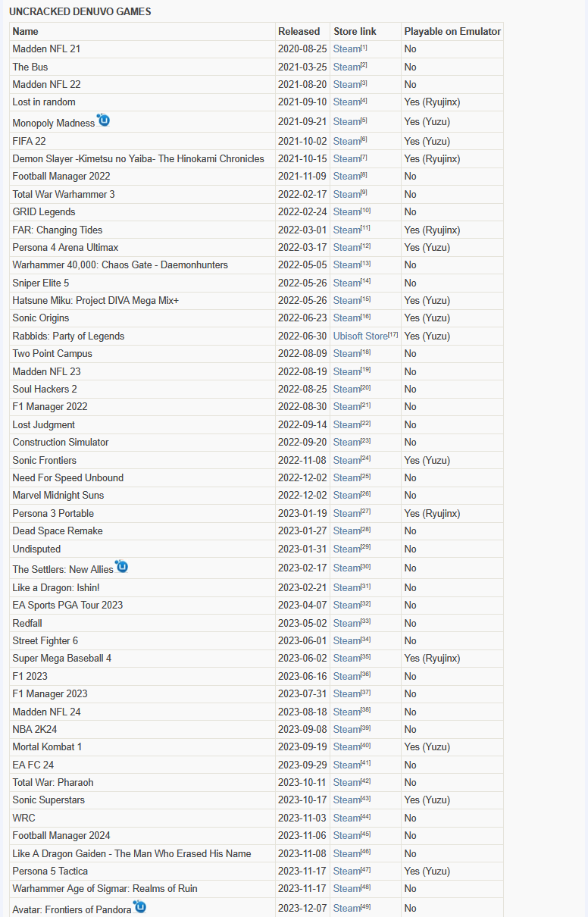Viewport: 588px width, 917px height.
Task: Click the Ubisoft icon beside Avatar: Frontiers of Pandora
Action: coord(139,906)
